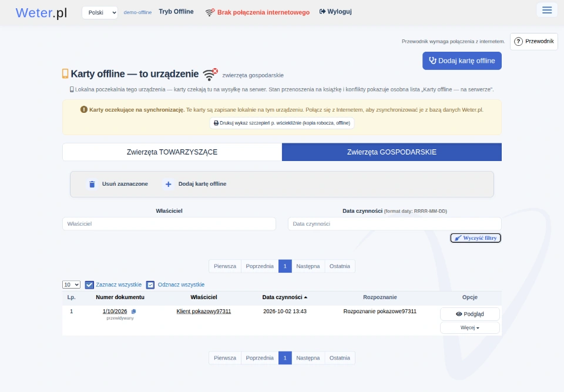Open the hamburger menu icon
564x392 pixels.
click(547, 10)
